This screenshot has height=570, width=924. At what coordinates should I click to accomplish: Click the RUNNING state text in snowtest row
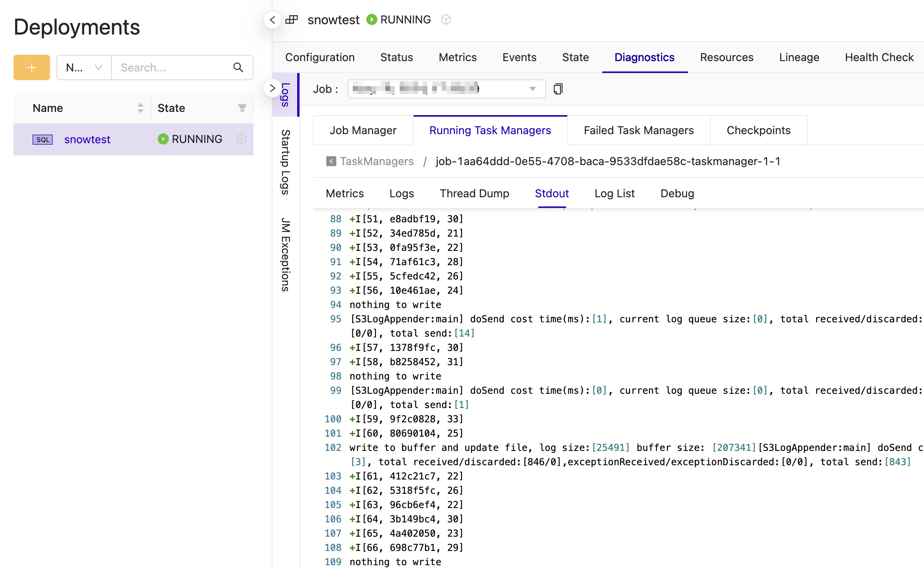coord(197,139)
